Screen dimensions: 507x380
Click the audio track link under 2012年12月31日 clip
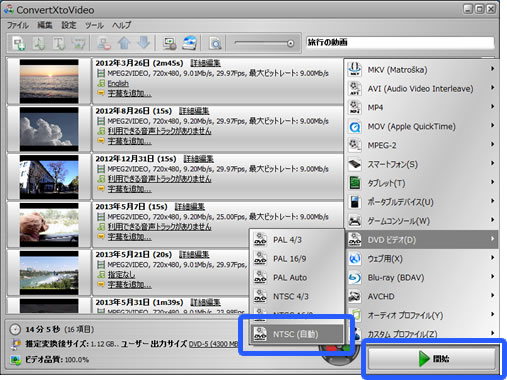coord(159,179)
